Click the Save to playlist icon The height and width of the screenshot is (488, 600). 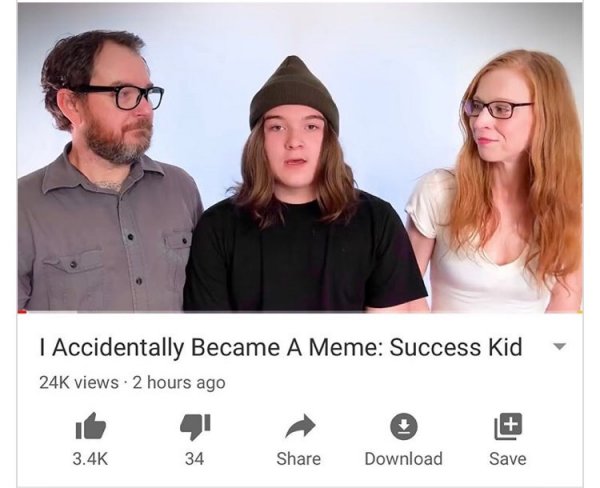(x=508, y=426)
